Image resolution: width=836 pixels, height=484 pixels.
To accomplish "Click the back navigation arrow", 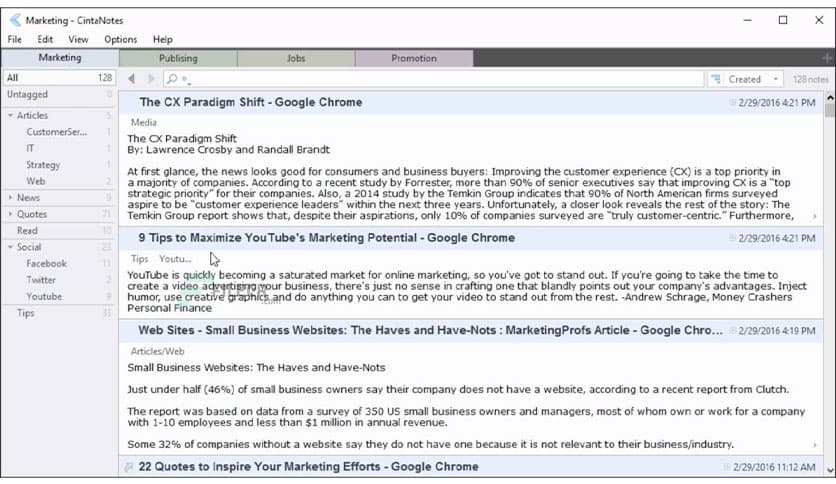I will pos(131,79).
